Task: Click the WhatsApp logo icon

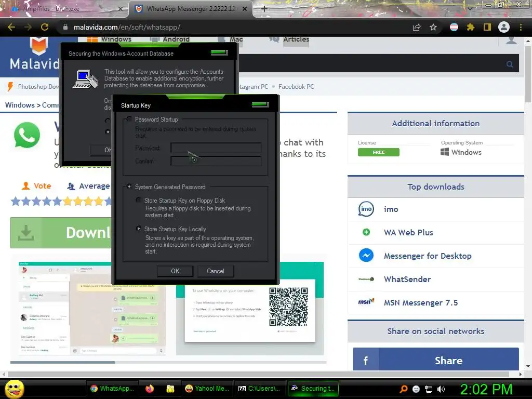Action: (x=27, y=135)
